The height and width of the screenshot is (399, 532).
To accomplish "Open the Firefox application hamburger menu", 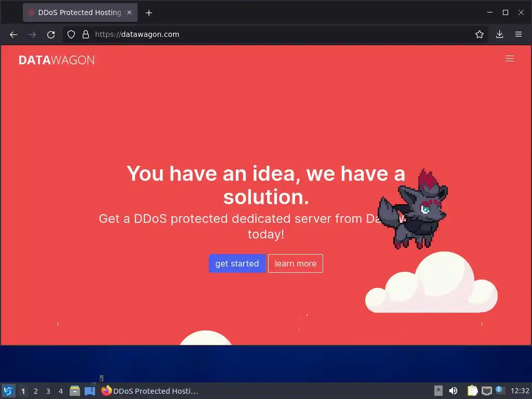I will tap(518, 34).
